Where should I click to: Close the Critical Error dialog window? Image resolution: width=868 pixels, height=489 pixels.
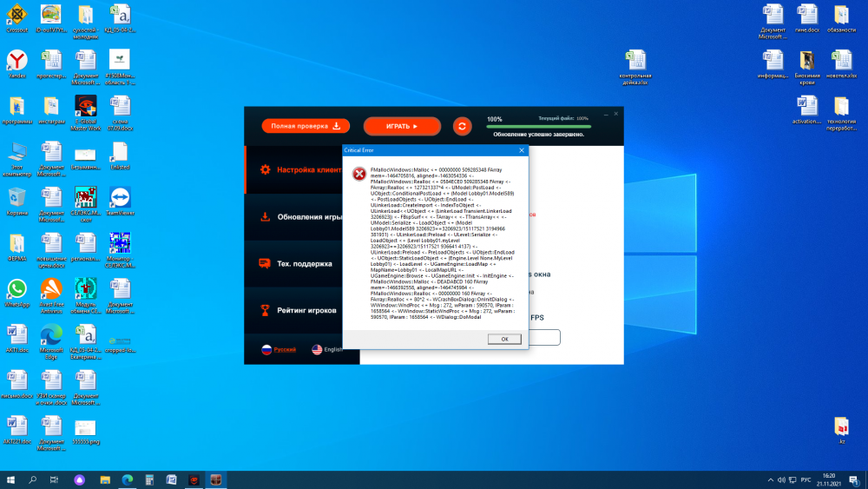point(521,150)
